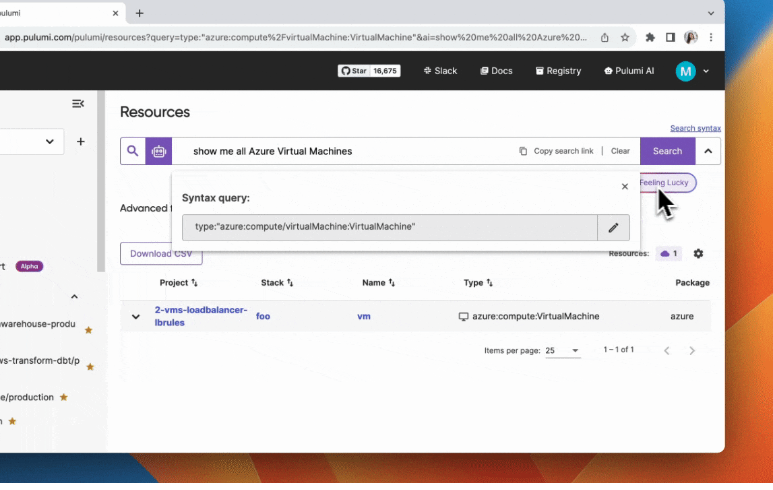Open the Search syntax link

click(x=695, y=128)
